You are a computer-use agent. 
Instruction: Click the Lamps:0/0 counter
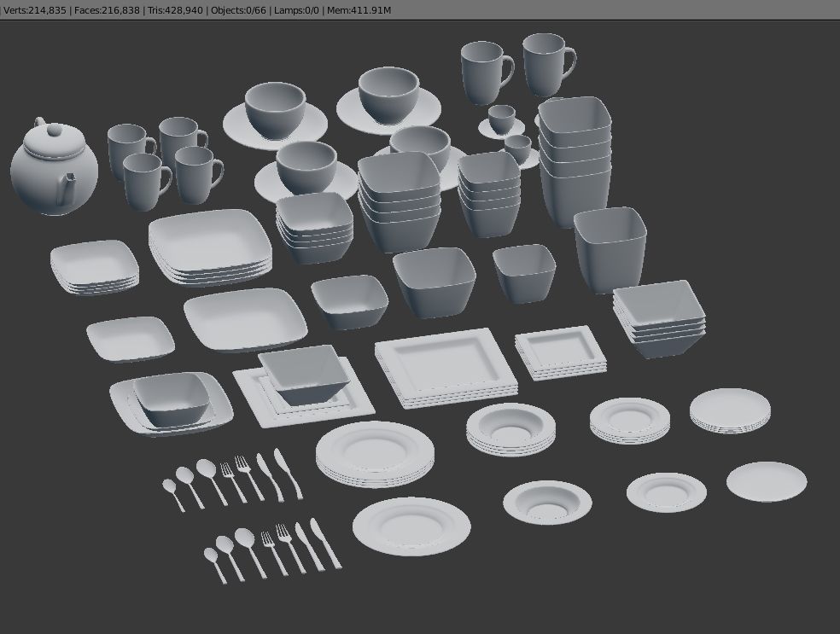[x=295, y=10]
